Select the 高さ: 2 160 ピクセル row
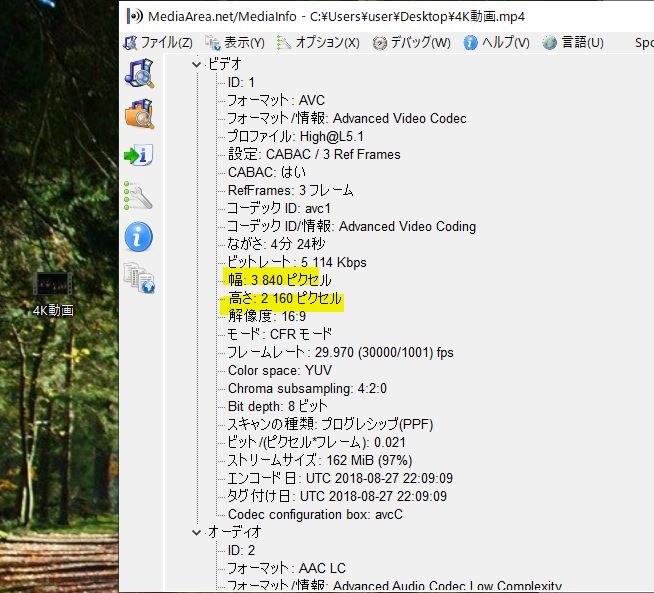The height and width of the screenshot is (593, 654). point(285,298)
